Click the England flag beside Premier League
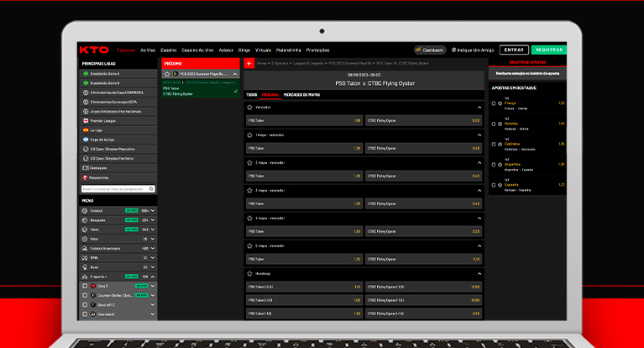The image size is (644, 348). [86, 121]
